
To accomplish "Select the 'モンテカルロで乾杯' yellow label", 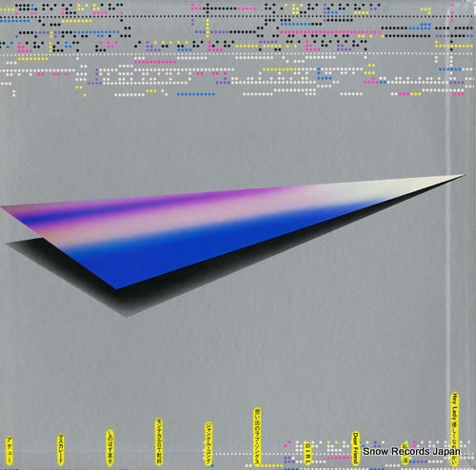I will [159, 441].
